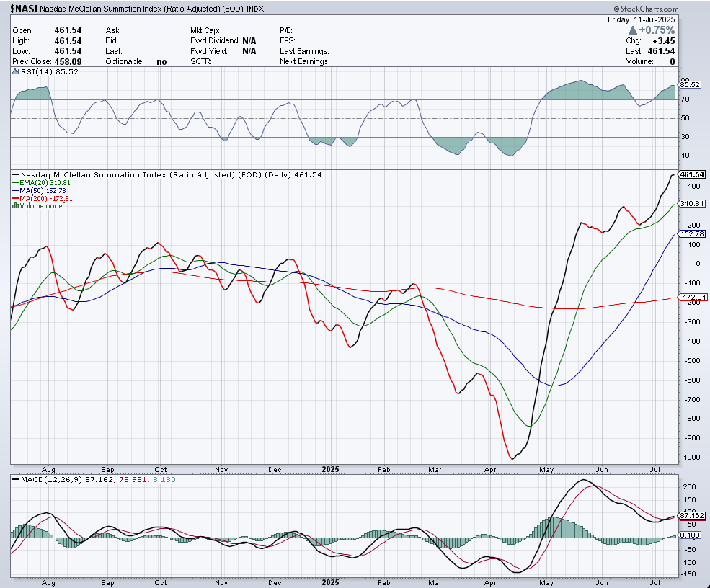Image resolution: width=710 pixels, height=588 pixels.
Task: Click the 461.54 last price tag
Action: [692, 174]
